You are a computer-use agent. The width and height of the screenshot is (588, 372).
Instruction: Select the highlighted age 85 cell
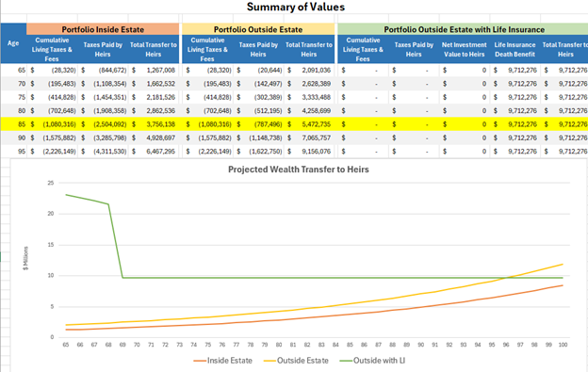click(x=14, y=124)
